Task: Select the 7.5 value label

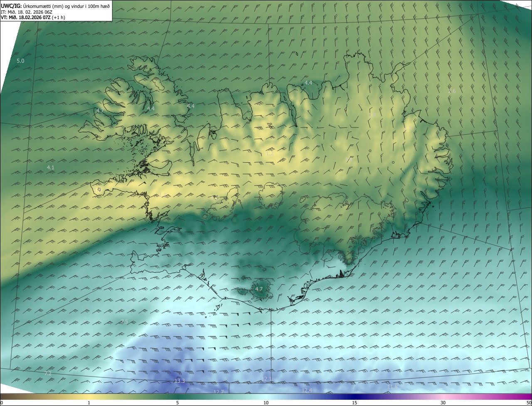Action: (124, 322)
